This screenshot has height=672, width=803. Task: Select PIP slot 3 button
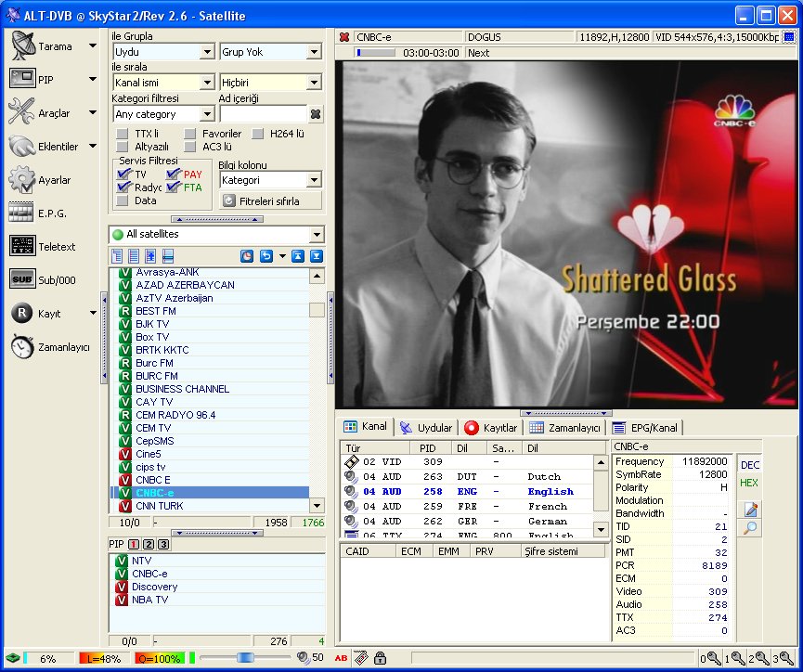(163, 544)
